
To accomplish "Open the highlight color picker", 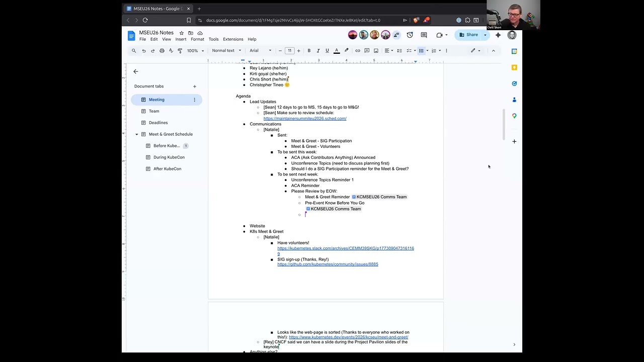I will (x=346, y=51).
